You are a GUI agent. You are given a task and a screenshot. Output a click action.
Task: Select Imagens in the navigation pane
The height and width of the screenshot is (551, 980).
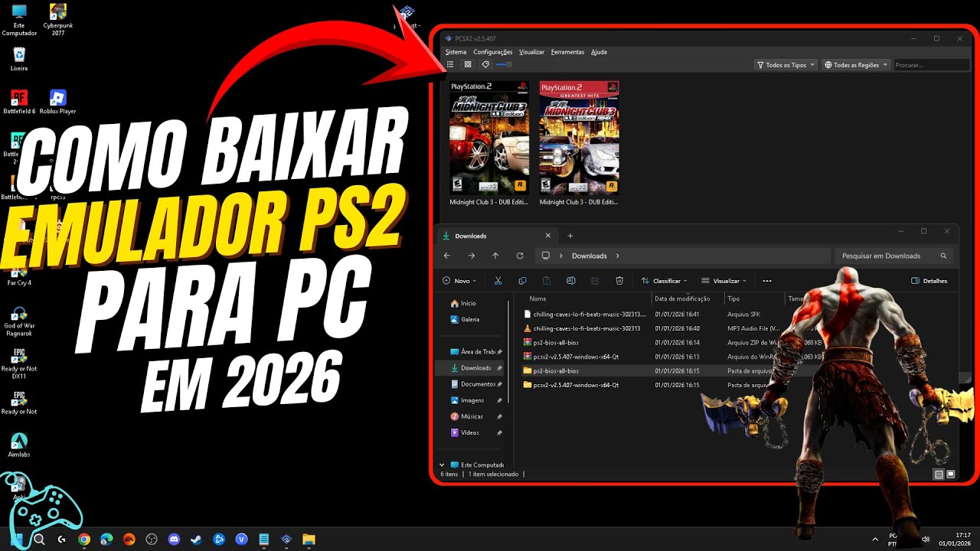tap(472, 400)
